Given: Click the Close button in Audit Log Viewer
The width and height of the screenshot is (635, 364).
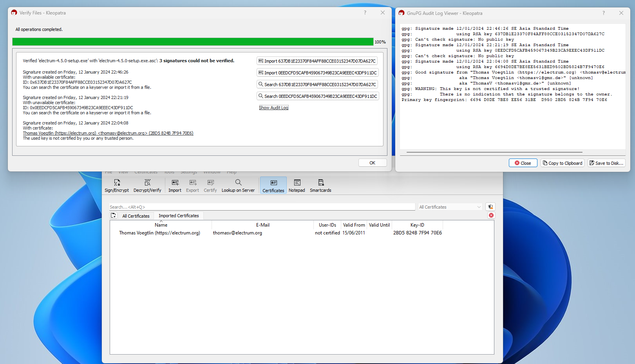Looking at the screenshot, I should [x=523, y=163].
